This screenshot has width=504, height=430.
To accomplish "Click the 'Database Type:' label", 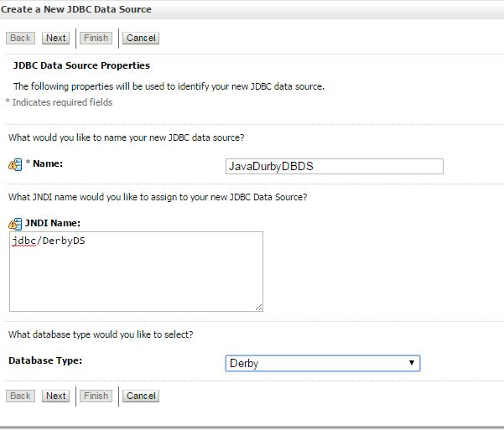I will (45, 360).
